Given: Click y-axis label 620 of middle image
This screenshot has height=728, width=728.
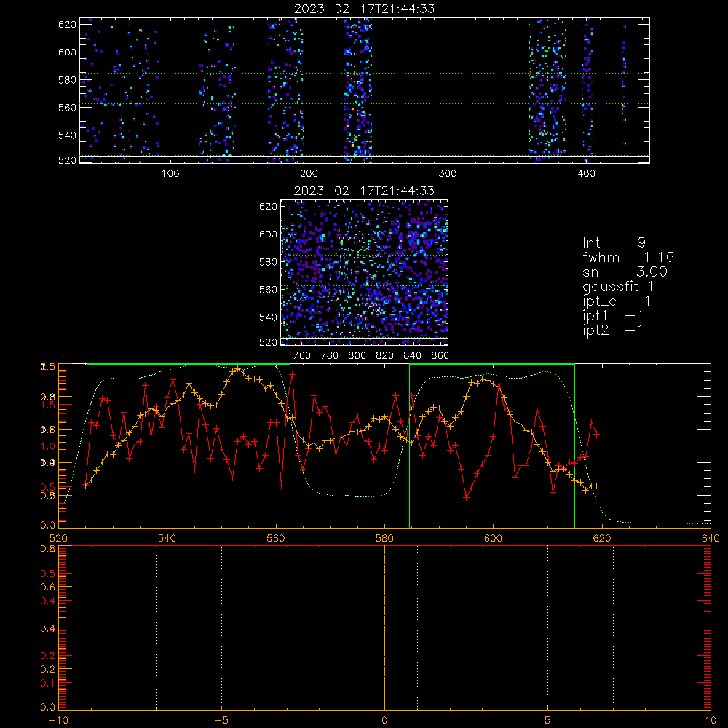Looking at the screenshot, I should click(269, 207).
